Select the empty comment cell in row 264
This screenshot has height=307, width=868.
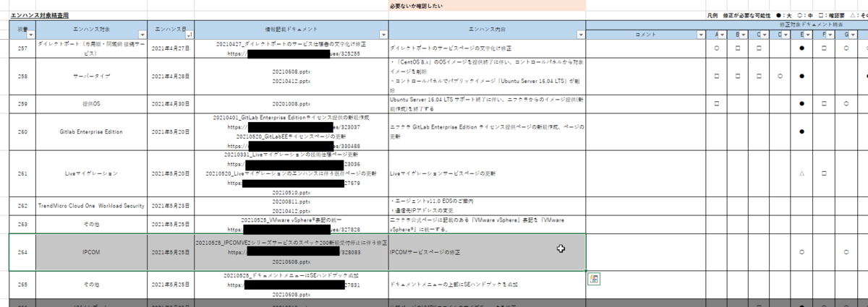point(645,252)
